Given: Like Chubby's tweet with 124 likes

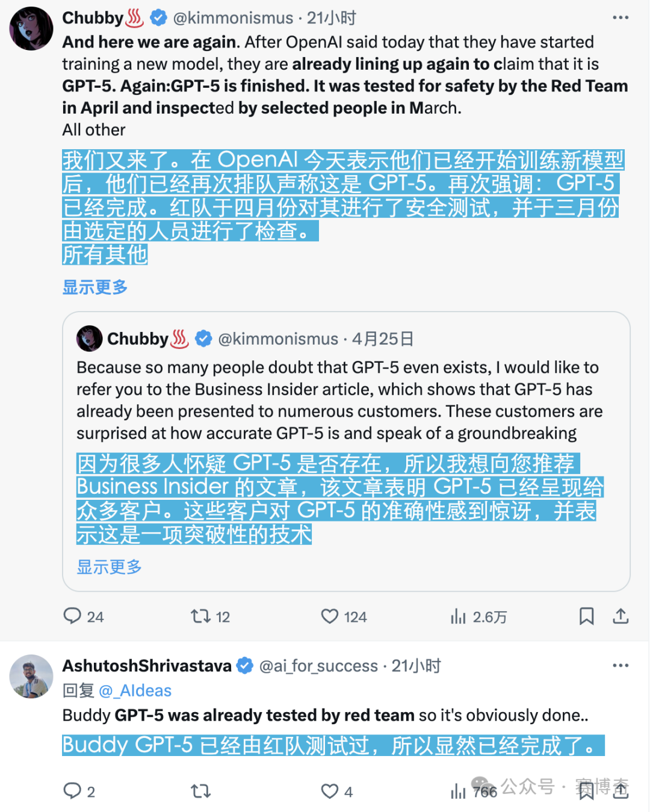Looking at the screenshot, I should coord(330,616).
